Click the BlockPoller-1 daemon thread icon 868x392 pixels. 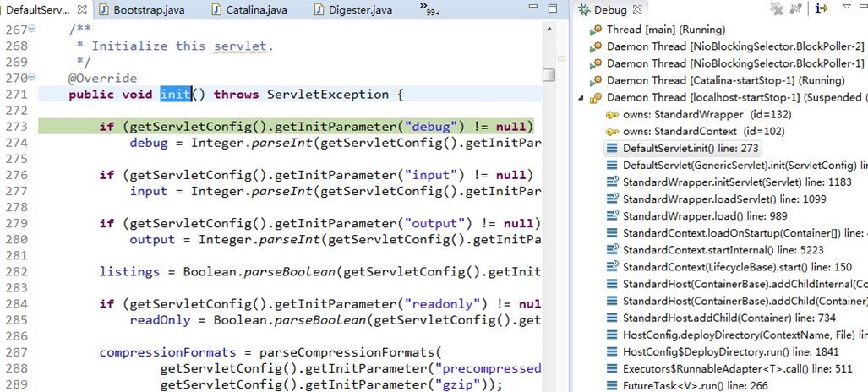596,63
